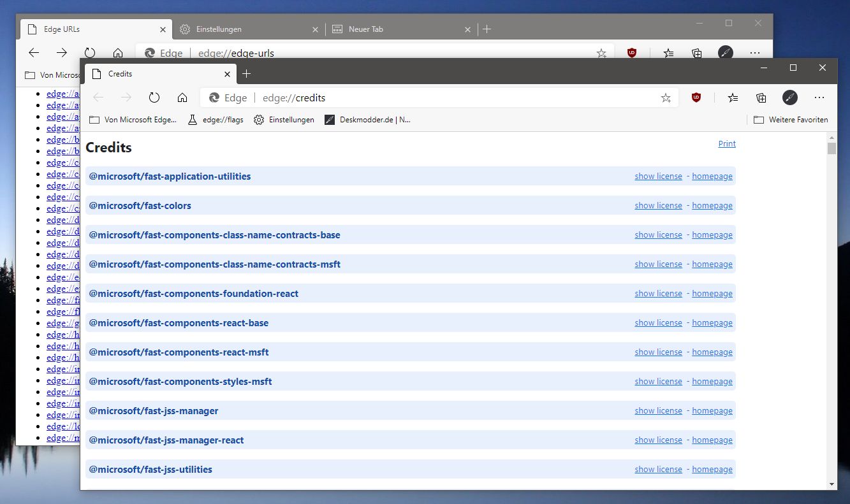Image resolution: width=850 pixels, height=504 pixels.
Task: Open Collections with the add-collection icon
Action: click(761, 97)
